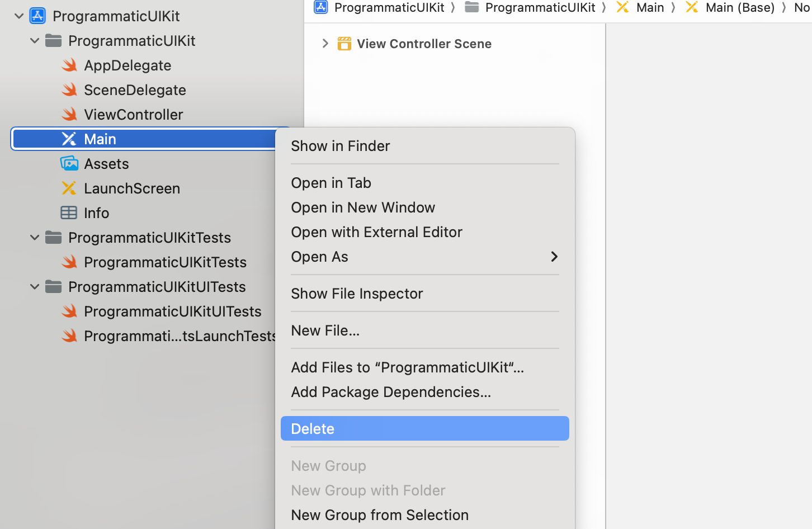The width and height of the screenshot is (812, 529).
Task: Collapse the root ProgrammaticUIKit project
Action: pos(19,16)
